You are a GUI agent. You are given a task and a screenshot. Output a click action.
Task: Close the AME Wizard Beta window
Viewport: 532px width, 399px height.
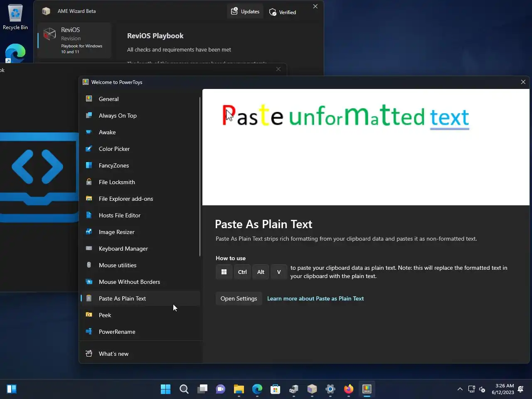[x=315, y=6]
